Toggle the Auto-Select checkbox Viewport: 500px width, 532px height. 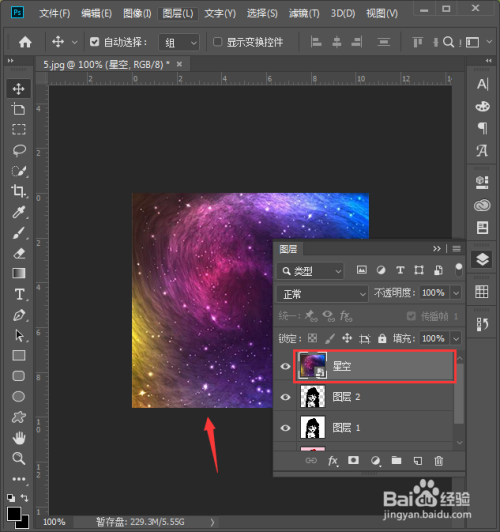pyautogui.click(x=94, y=42)
